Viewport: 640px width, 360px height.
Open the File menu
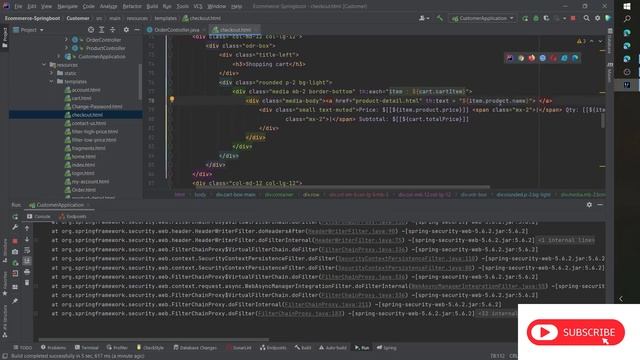pyautogui.click(x=18, y=7)
